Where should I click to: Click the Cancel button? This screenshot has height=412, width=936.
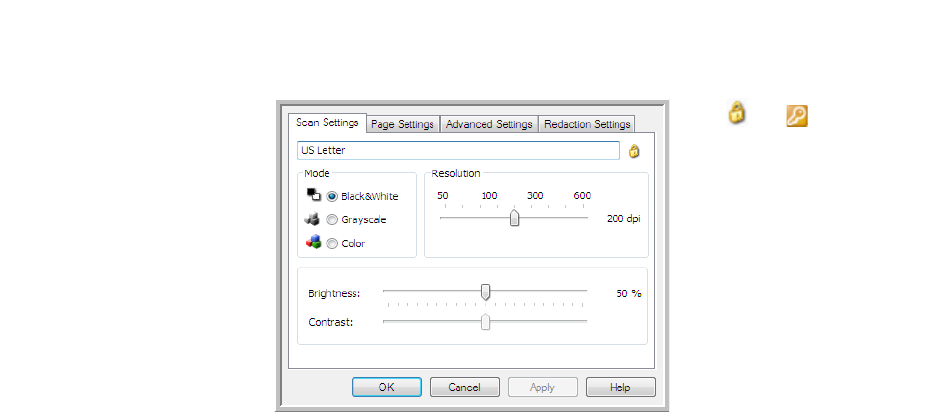click(x=464, y=387)
